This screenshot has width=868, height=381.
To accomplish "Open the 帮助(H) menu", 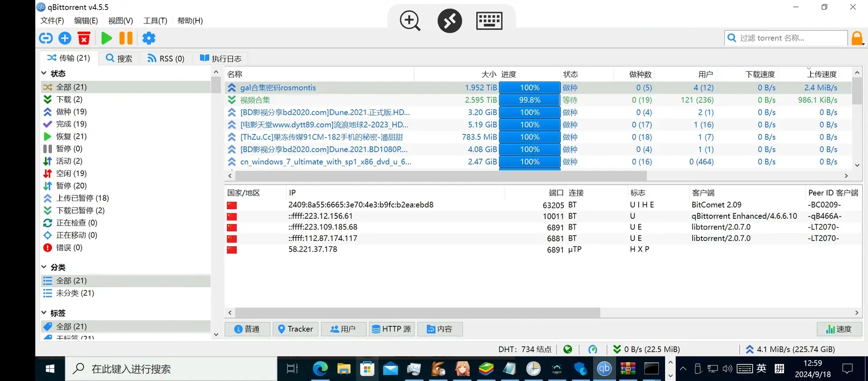I will [190, 21].
